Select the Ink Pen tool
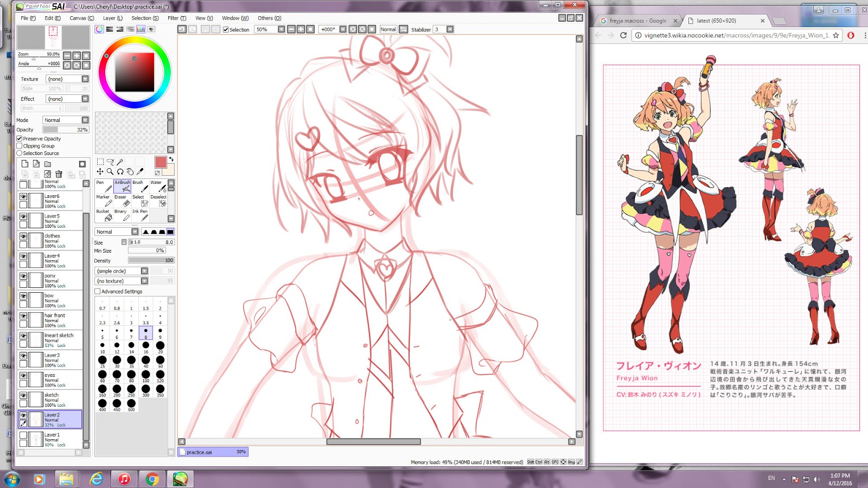 (141, 215)
